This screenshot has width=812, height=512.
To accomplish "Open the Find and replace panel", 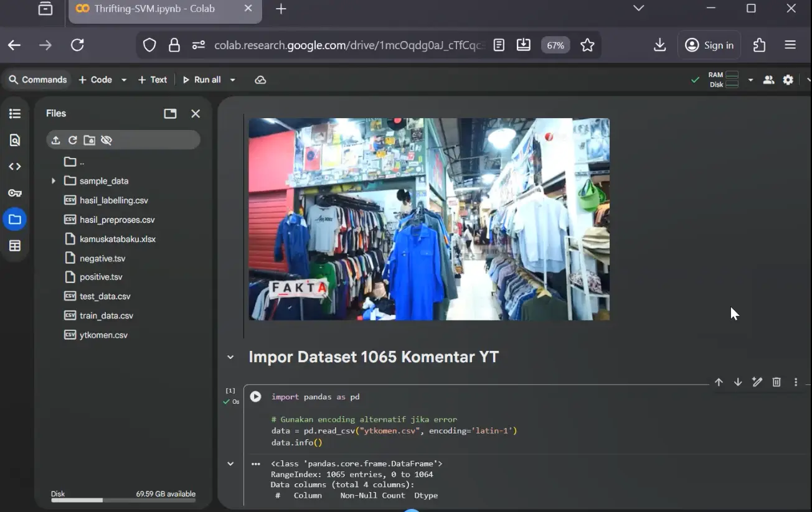I will [15, 140].
